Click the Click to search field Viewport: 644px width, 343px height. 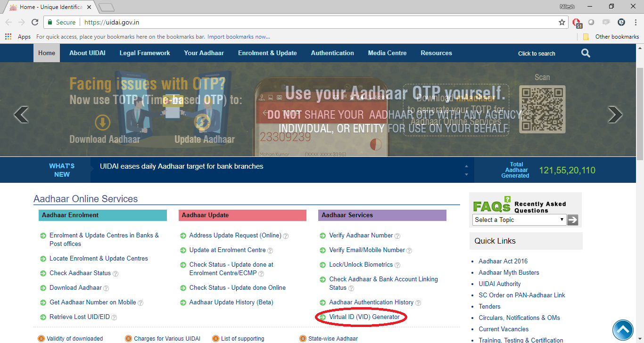[x=537, y=53]
